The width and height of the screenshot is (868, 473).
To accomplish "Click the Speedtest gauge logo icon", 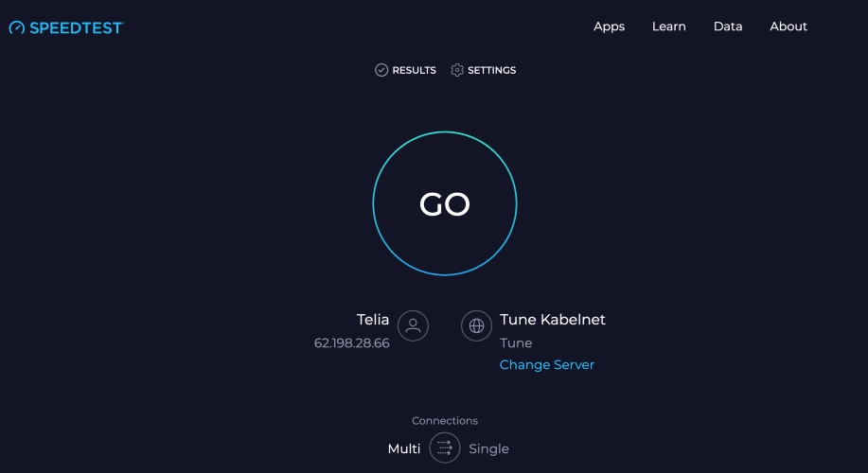I will pos(17,27).
